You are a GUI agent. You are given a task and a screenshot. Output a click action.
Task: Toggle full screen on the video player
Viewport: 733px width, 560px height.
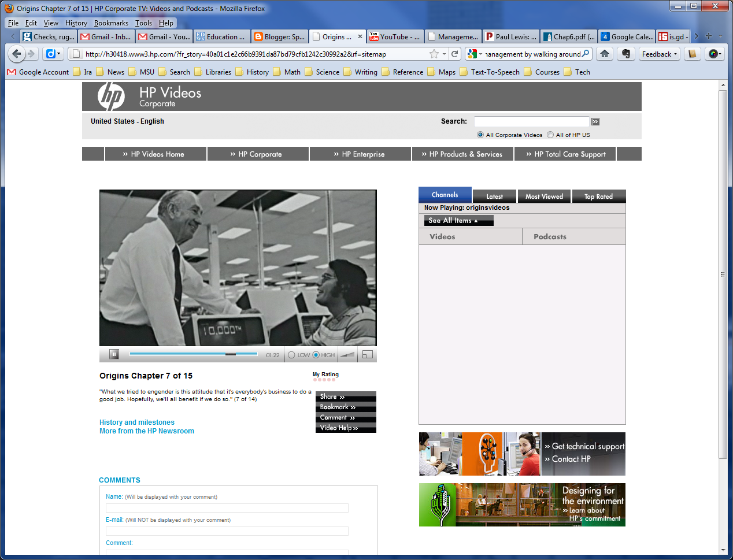tap(368, 354)
